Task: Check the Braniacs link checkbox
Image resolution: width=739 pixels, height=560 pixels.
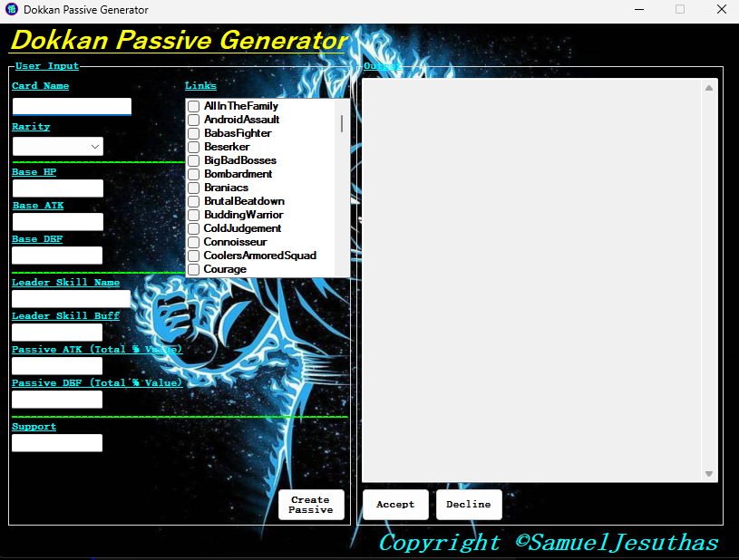Action: point(193,188)
